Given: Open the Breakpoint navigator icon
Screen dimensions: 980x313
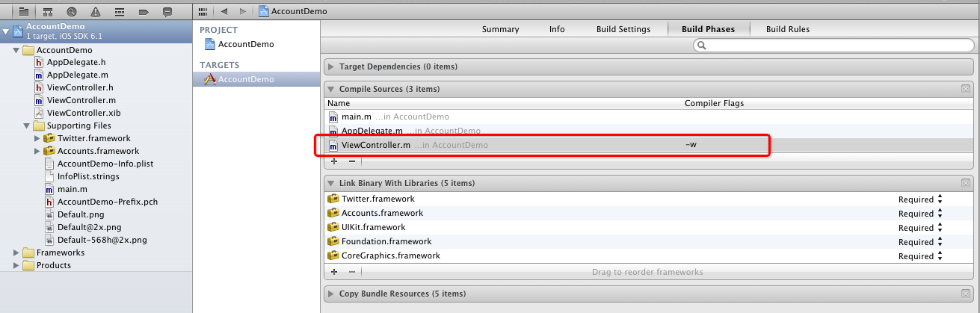Looking at the screenshot, I should point(144,11).
